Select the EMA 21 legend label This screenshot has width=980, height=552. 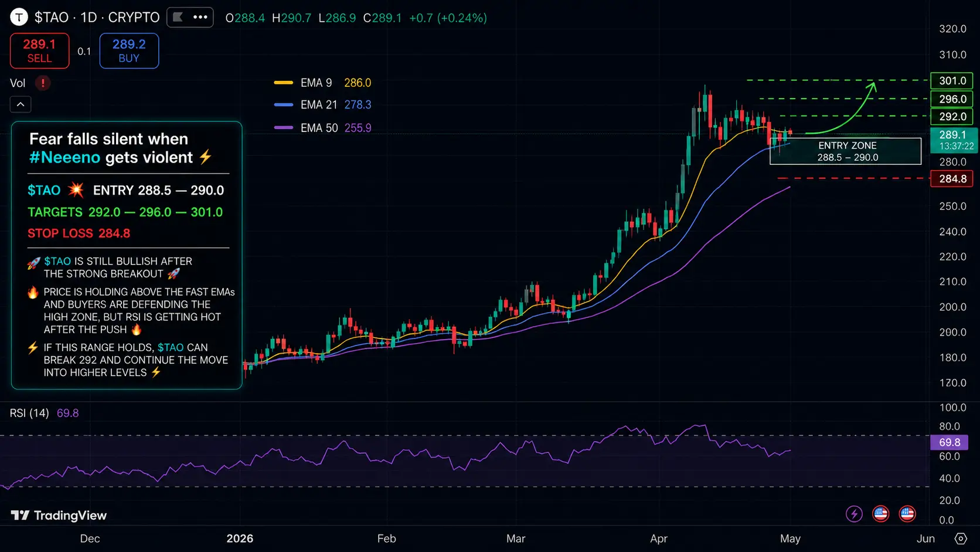[x=319, y=105]
